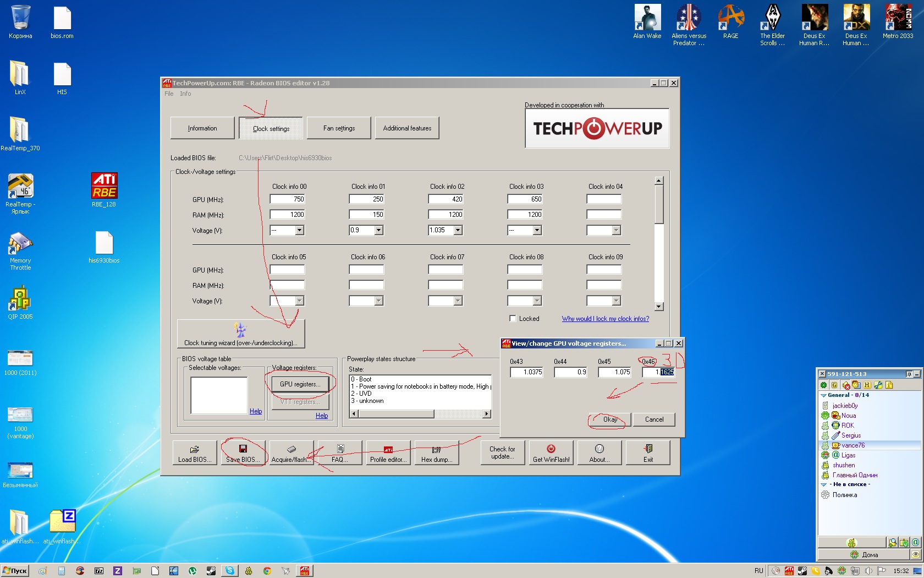This screenshot has height=578, width=924.
Task: Click the TechPowerUp logo banner
Action: tap(597, 128)
